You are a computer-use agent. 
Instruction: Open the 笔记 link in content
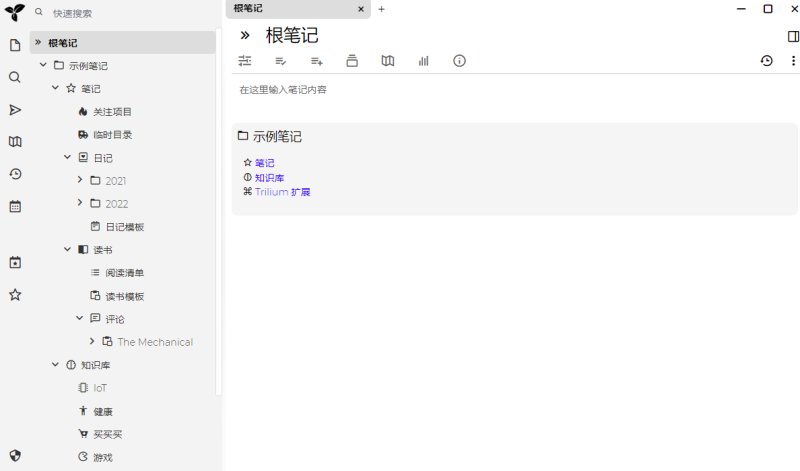tap(264, 163)
